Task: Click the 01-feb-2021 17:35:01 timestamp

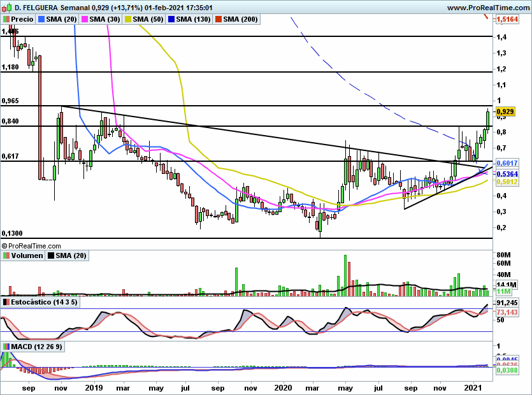Action: [x=178, y=8]
